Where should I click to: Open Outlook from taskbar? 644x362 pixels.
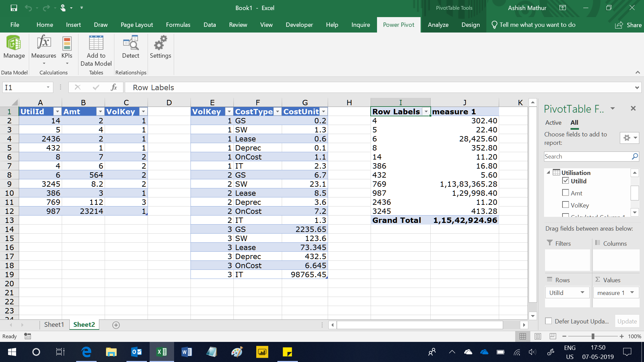pyautogui.click(x=137, y=352)
